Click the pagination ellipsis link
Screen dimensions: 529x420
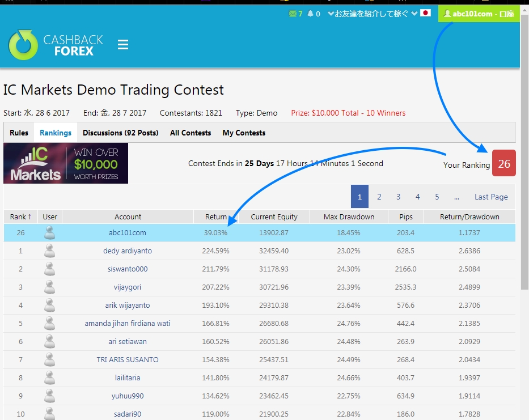(456, 197)
